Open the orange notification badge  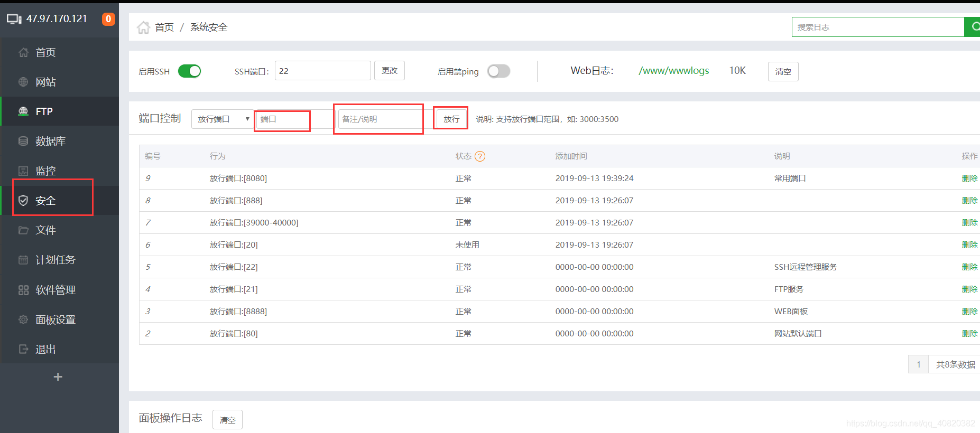tap(108, 19)
